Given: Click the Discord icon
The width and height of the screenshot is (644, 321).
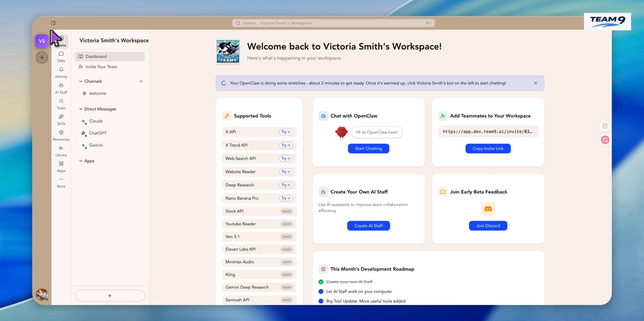Looking at the screenshot, I should [x=488, y=209].
